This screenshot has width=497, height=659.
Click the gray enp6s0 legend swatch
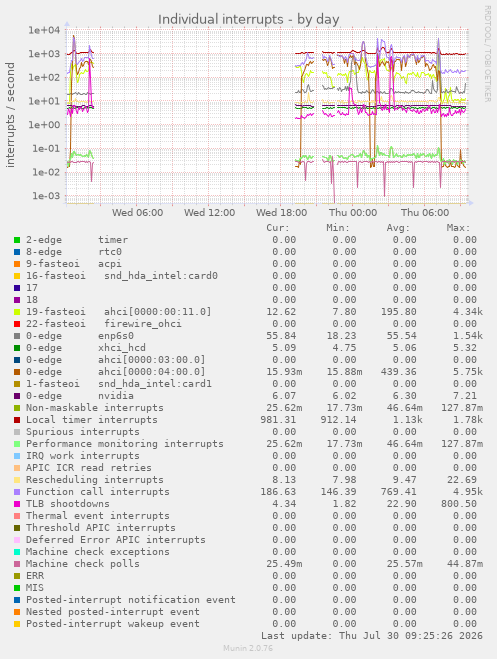[17, 336]
